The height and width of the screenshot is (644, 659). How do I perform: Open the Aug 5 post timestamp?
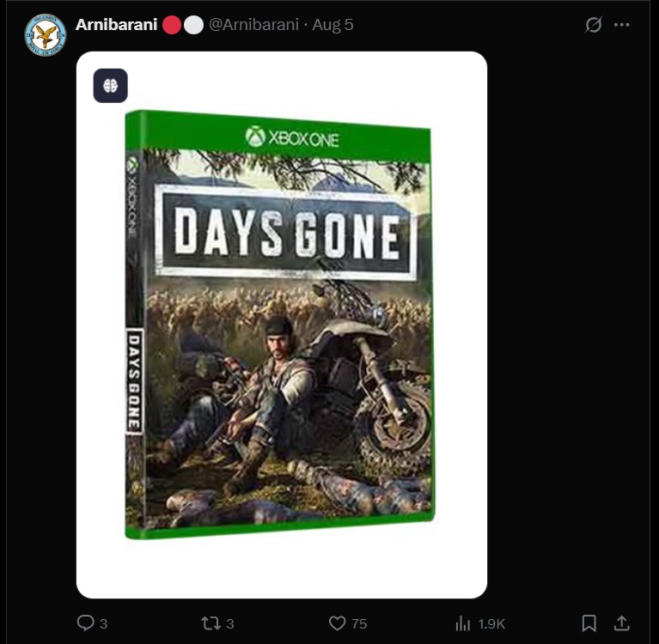[333, 25]
